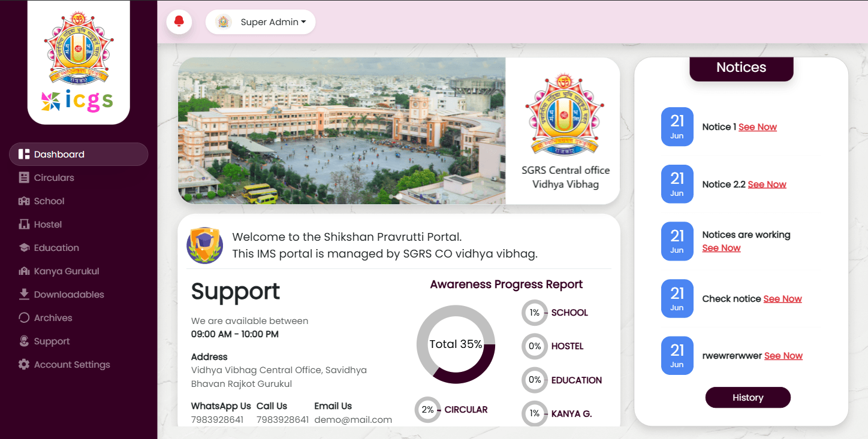868x439 pixels.
Task: Open See Now link beside Check notice
Action: pyautogui.click(x=782, y=299)
